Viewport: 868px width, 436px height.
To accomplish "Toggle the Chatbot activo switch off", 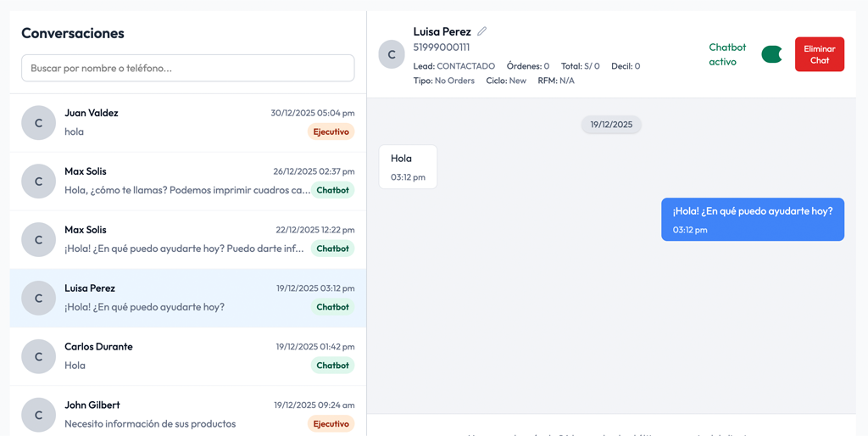I will click(x=772, y=54).
